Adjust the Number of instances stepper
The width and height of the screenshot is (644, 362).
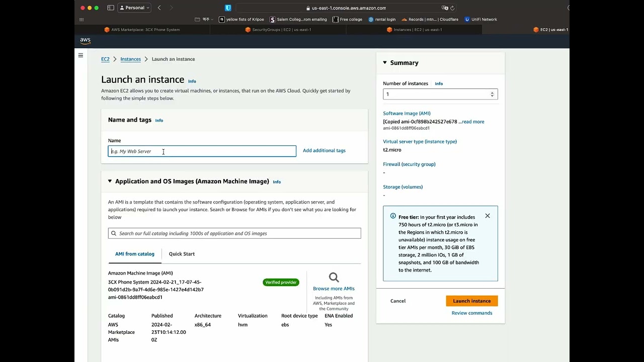point(492,95)
